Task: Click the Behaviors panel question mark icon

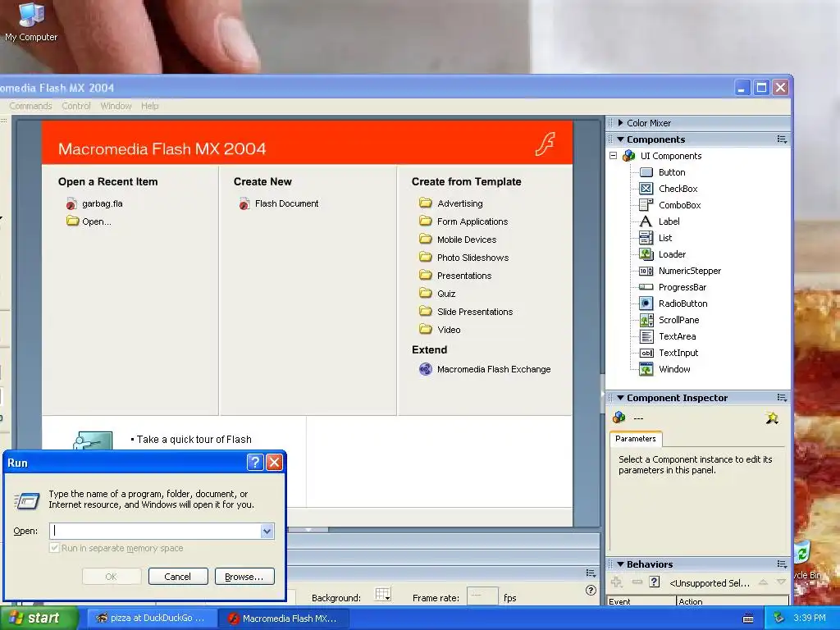Action: point(654,582)
